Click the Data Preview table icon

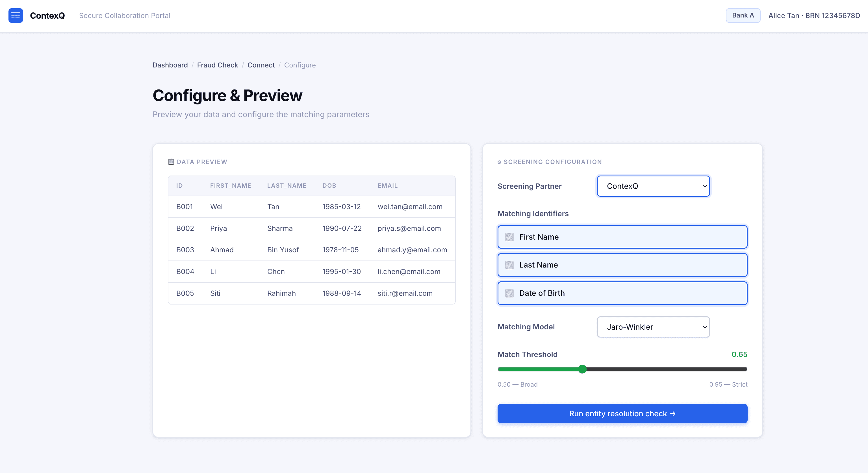tap(171, 162)
